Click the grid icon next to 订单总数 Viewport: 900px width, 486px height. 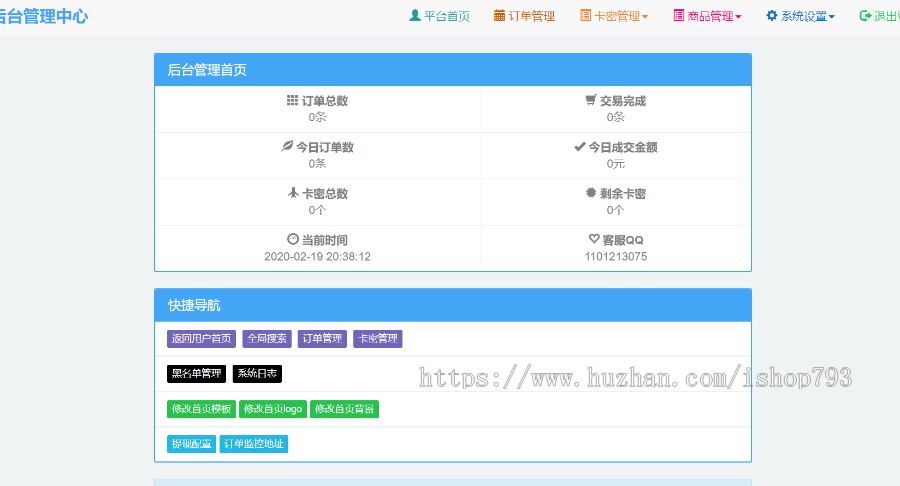pyautogui.click(x=292, y=101)
